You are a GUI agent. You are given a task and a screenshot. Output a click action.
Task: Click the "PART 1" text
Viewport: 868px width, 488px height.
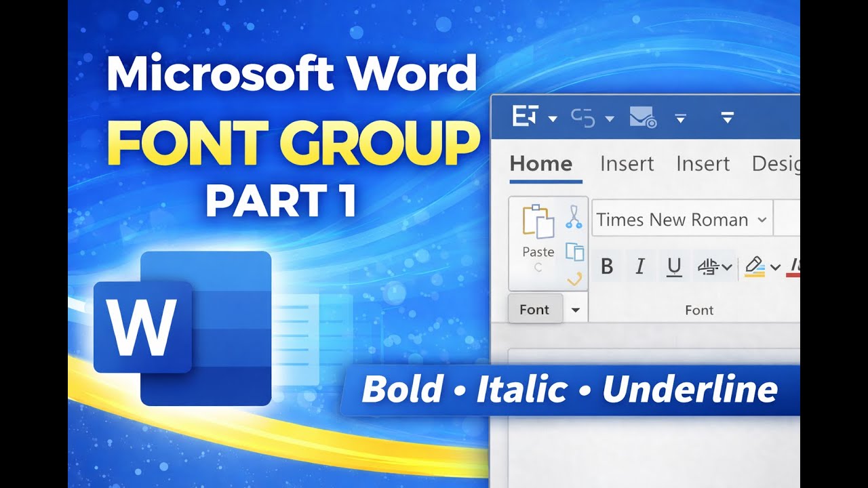[281, 202]
